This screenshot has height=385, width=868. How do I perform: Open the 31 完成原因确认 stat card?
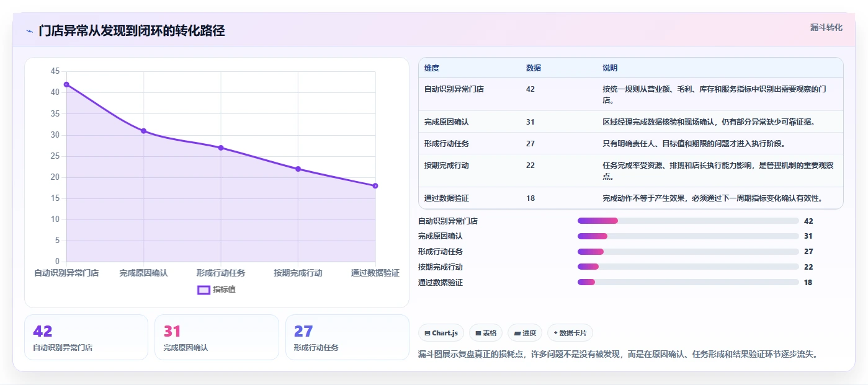tap(217, 337)
